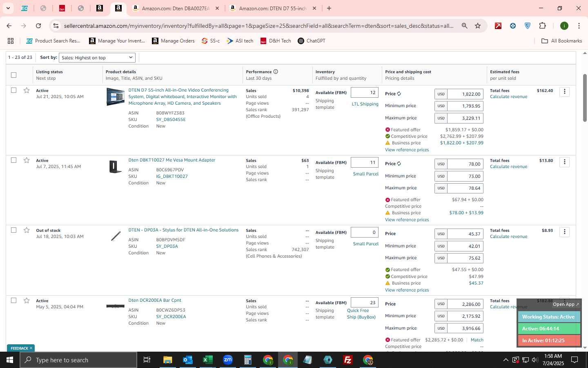Select the DTEN D7 55-inch listing checkbox
This screenshot has height=368, width=588.
pos(13,90)
